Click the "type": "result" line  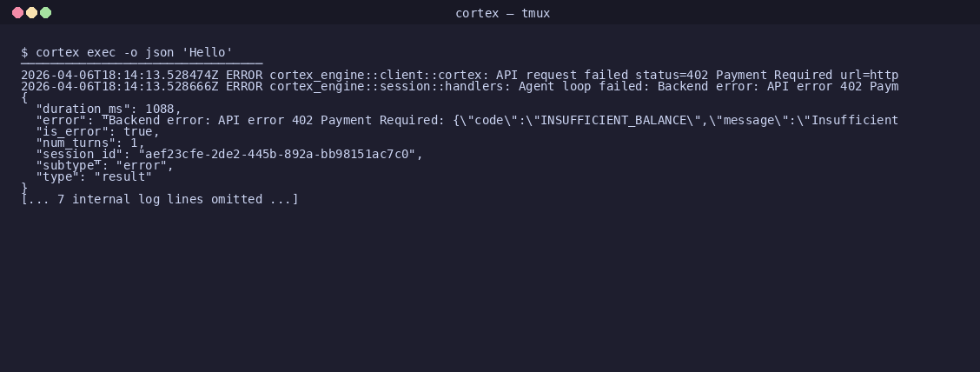pos(94,176)
